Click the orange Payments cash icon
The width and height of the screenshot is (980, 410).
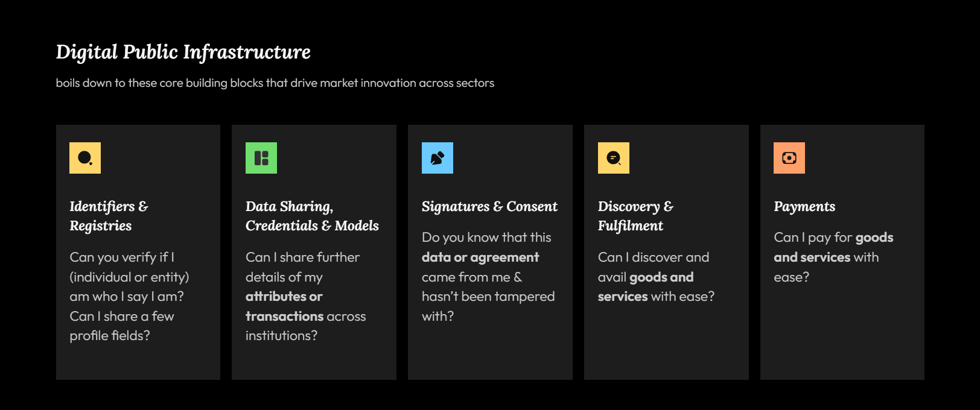click(789, 158)
